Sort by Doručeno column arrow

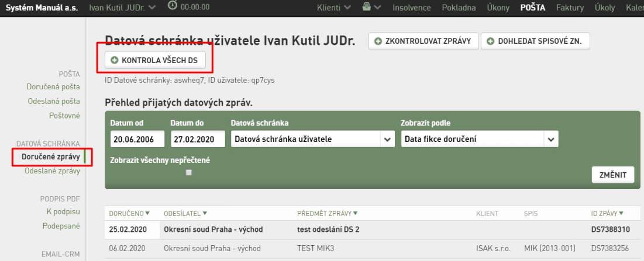[147, 213]
